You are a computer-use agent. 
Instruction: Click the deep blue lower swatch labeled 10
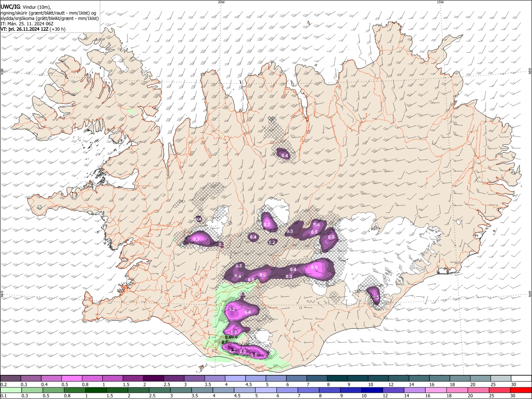pos(371,390)
